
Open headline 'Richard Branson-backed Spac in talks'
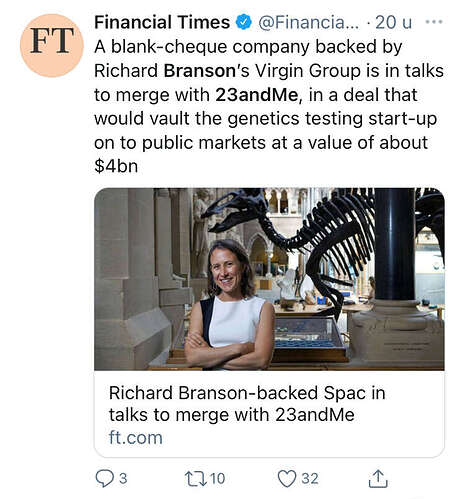(247, 404)
